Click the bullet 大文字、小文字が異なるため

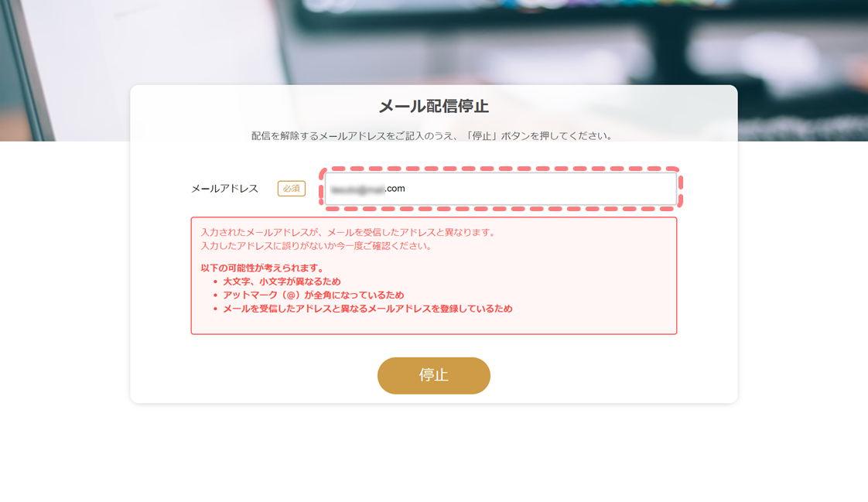(282, 281)
